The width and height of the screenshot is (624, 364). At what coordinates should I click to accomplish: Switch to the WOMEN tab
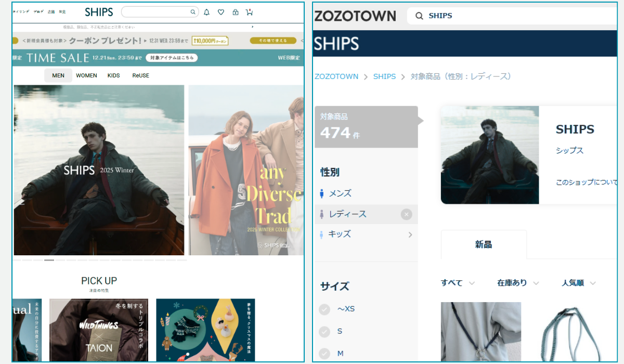click(86, 75)
